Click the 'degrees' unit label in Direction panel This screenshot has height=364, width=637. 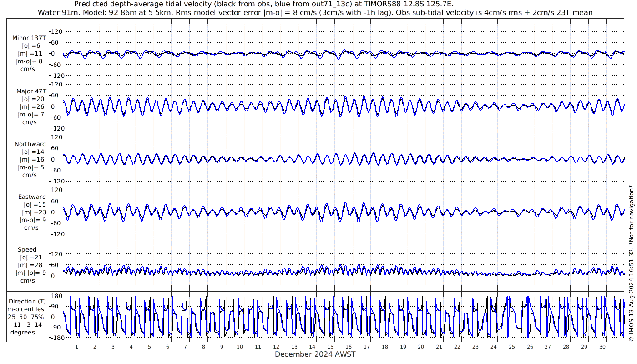pyautogui.click(x=22, y=333)
